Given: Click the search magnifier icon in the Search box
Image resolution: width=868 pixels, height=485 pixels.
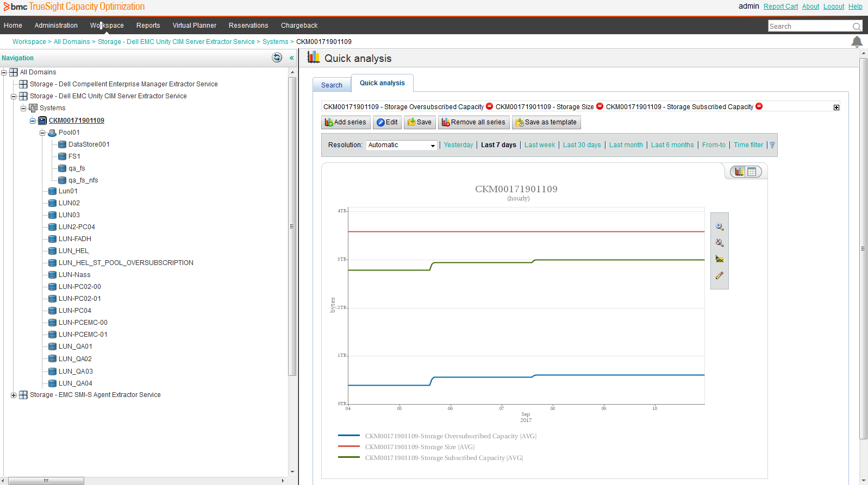Looking at the screenshot, I should pos(857,26).
